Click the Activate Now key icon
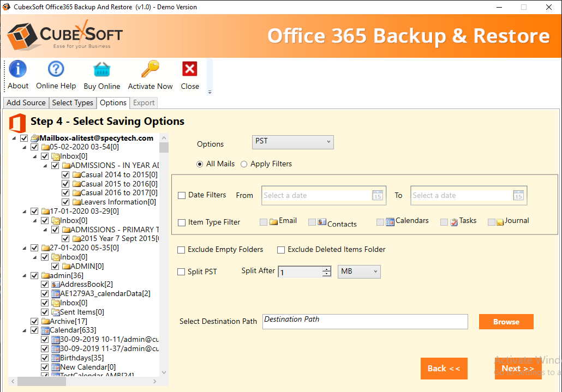 (x=150, y=70)
